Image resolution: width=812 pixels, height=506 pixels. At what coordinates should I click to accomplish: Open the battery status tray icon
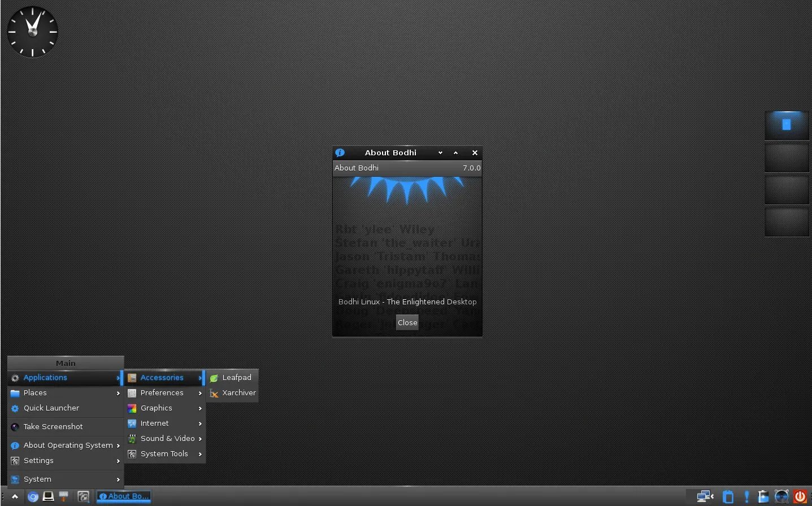(x=763, y=496)
